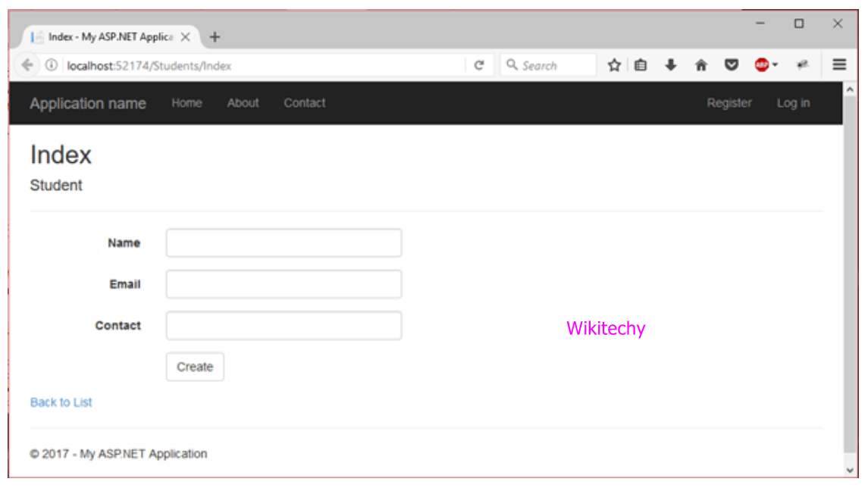Focus the Email input field

[284, 285]
